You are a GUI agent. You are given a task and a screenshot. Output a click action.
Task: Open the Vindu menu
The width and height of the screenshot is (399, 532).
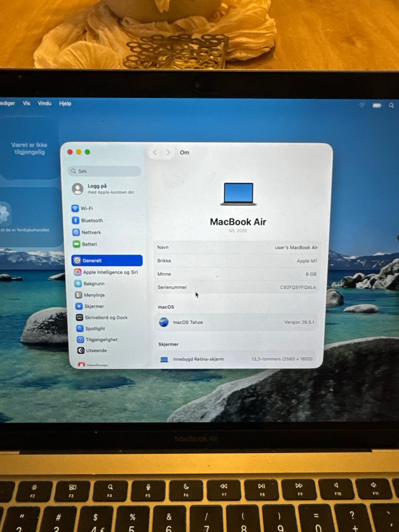pyautogui.click(x=44, y=103)
